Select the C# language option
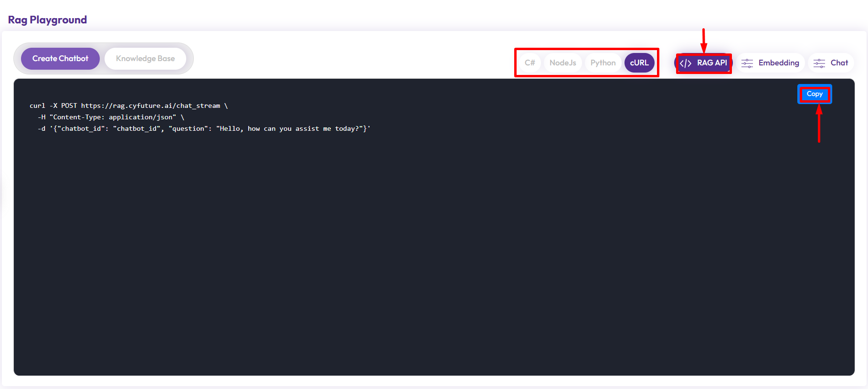This screenshot has width=868, height=389. [x=529, y=63]
